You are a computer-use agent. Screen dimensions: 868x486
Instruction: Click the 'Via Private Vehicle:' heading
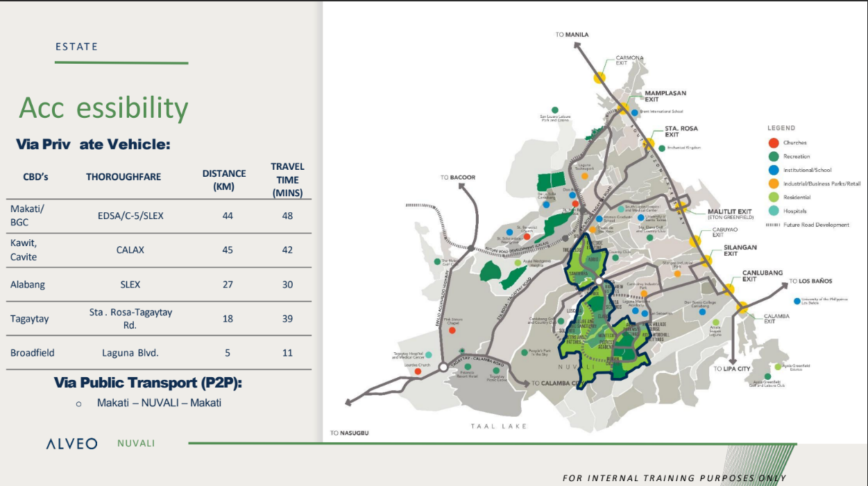pos(93,145)
